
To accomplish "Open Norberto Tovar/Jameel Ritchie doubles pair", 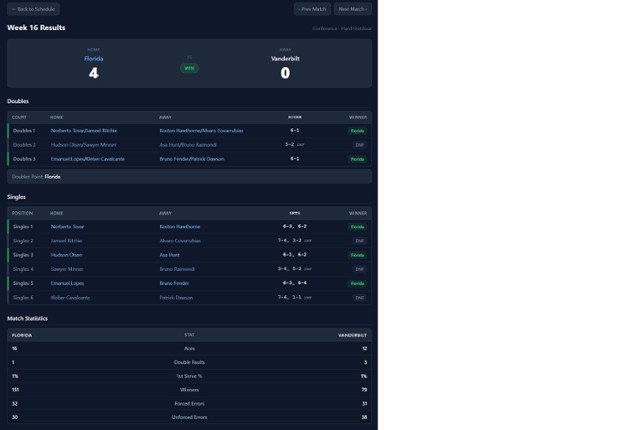I will (x=83, y=130).
